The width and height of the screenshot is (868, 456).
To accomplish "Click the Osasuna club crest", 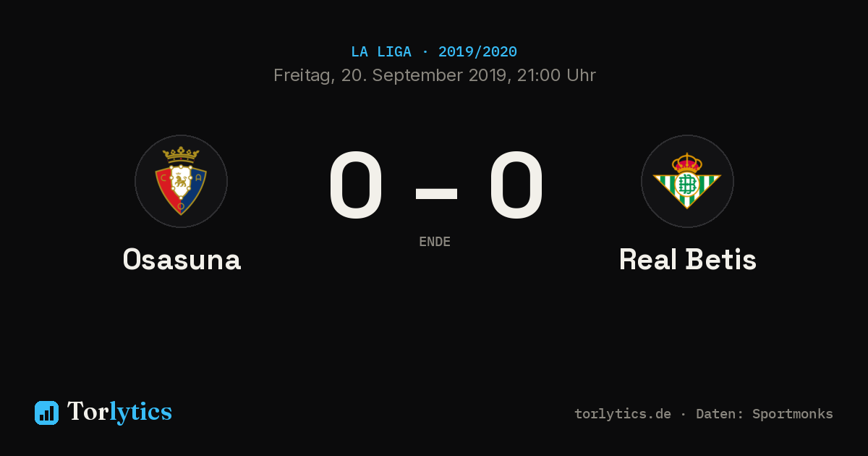I will point(181,181).
